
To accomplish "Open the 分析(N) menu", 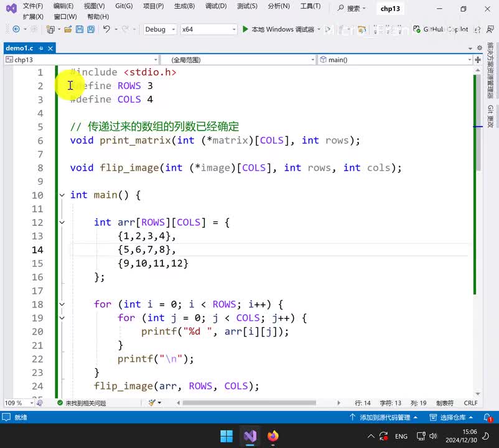I will coord(279,6).
